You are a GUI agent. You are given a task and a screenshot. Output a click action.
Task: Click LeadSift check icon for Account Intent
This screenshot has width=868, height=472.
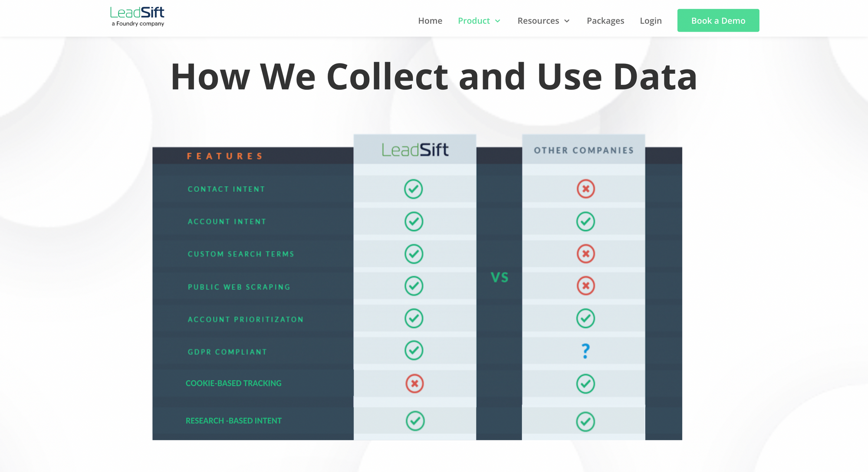coord(414,222)
